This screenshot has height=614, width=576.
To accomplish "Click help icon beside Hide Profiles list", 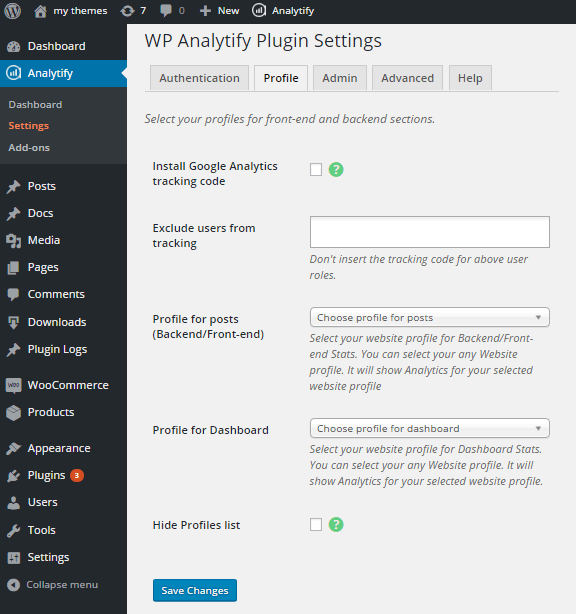I will click(336, 524).
